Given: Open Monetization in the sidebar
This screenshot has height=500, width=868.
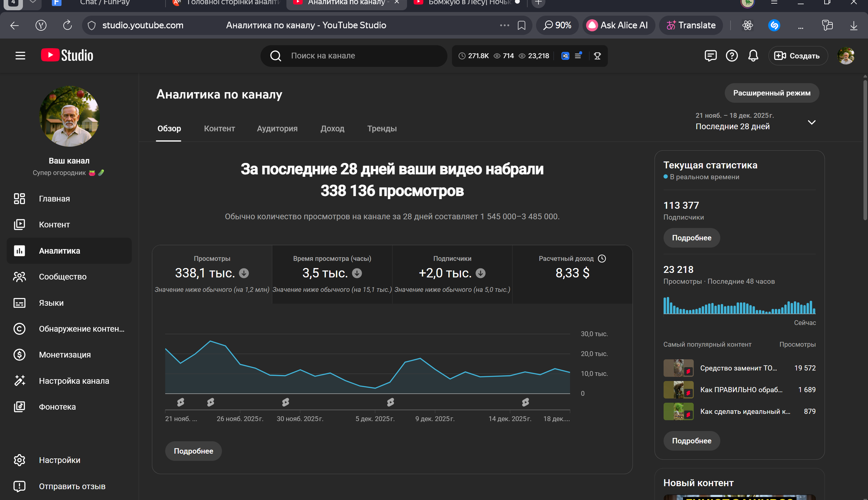Looking at the screenshot, I should click(x=65, y=355).
